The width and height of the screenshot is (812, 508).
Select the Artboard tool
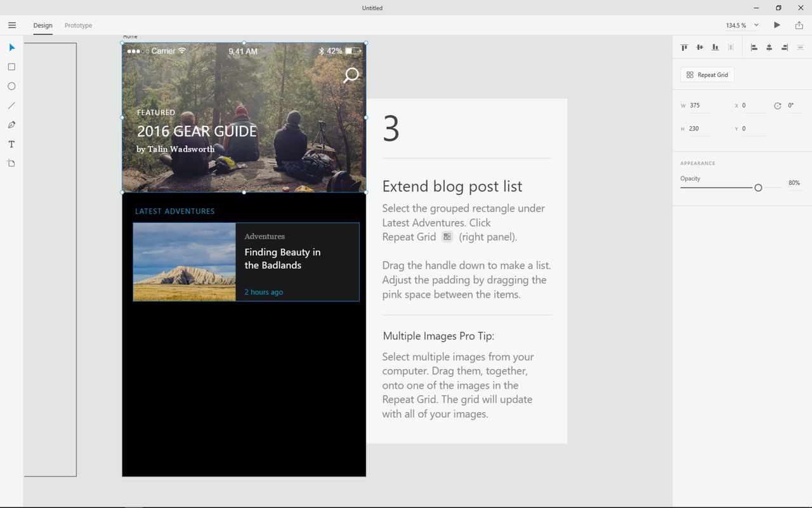[x=11, y=163]
